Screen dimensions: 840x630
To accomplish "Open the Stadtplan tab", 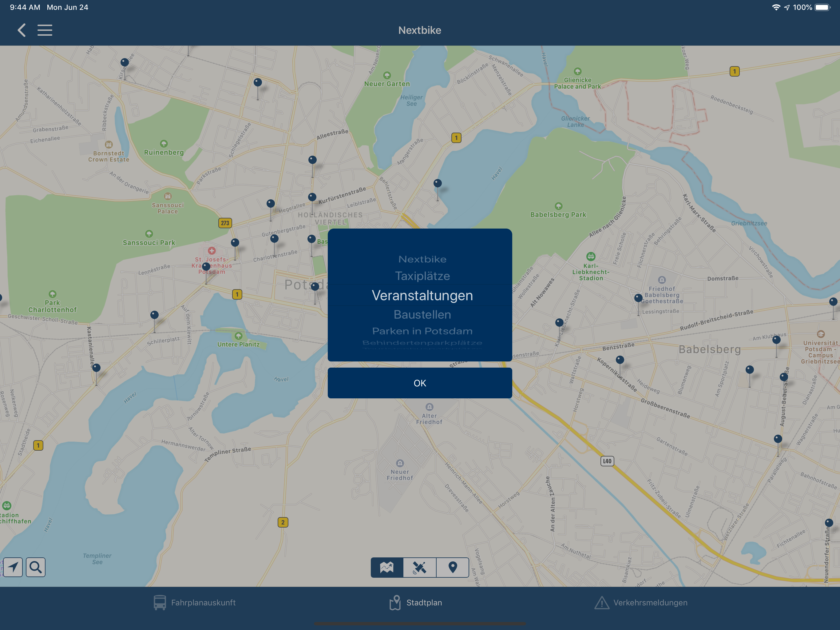I will (x=416, y=603).
